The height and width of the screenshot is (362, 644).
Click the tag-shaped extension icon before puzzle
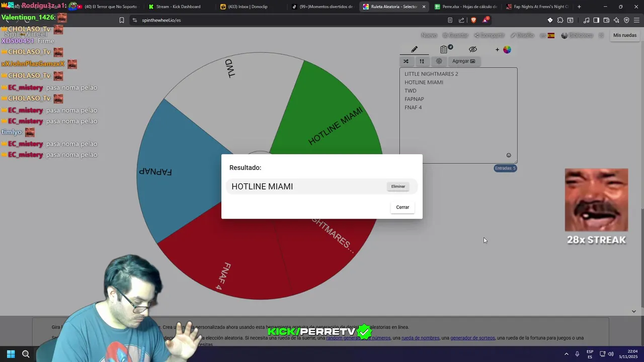pos(550,20)
